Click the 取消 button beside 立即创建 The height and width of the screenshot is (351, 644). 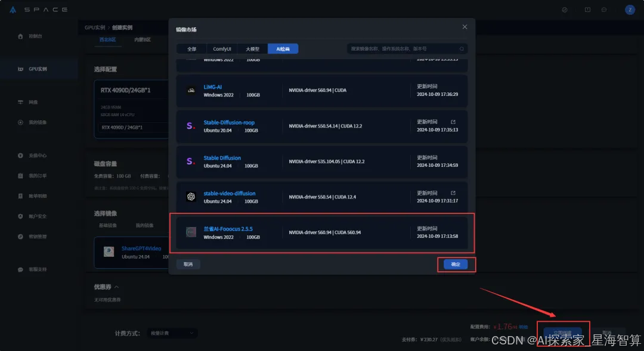click(606, 333)
